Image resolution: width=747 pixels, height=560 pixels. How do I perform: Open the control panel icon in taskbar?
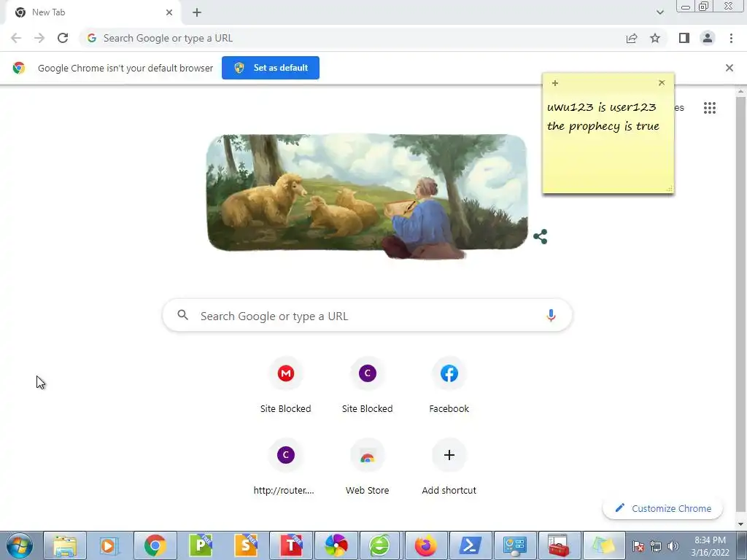pos(514,545)
